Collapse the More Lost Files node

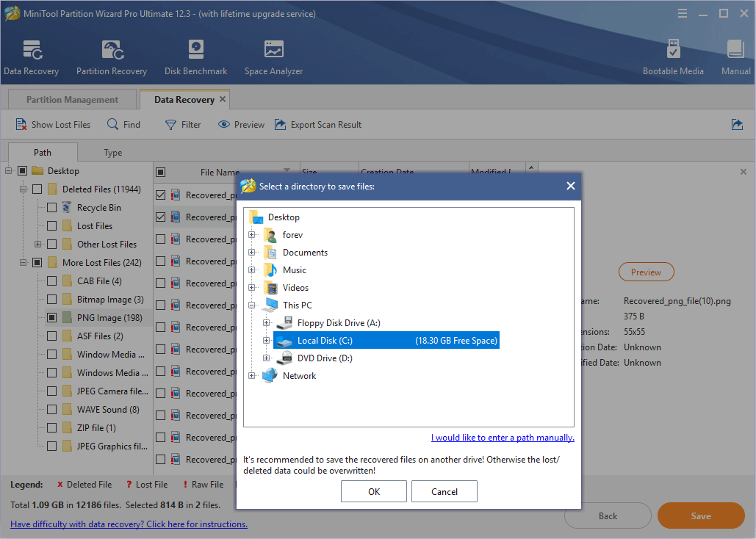[24, 262]
